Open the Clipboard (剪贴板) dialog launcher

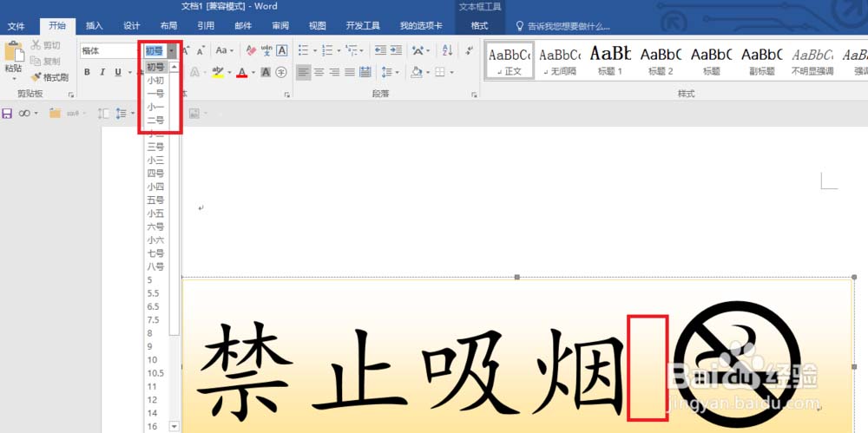[x=71, y=95]
